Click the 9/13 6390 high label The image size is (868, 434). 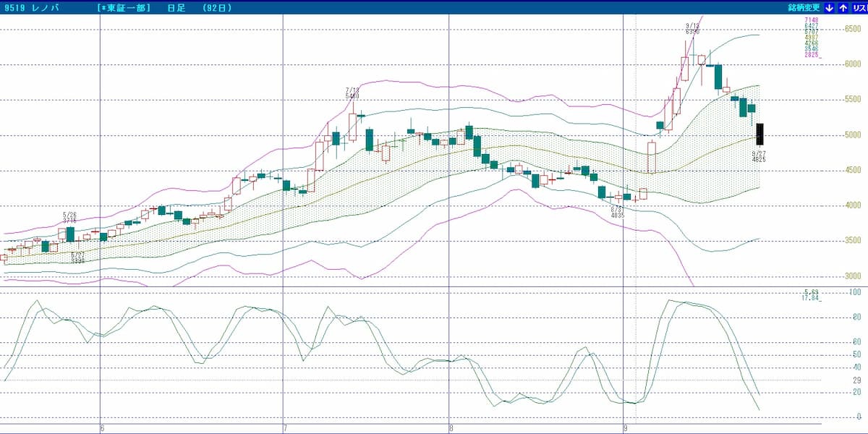tap(692, 29)
